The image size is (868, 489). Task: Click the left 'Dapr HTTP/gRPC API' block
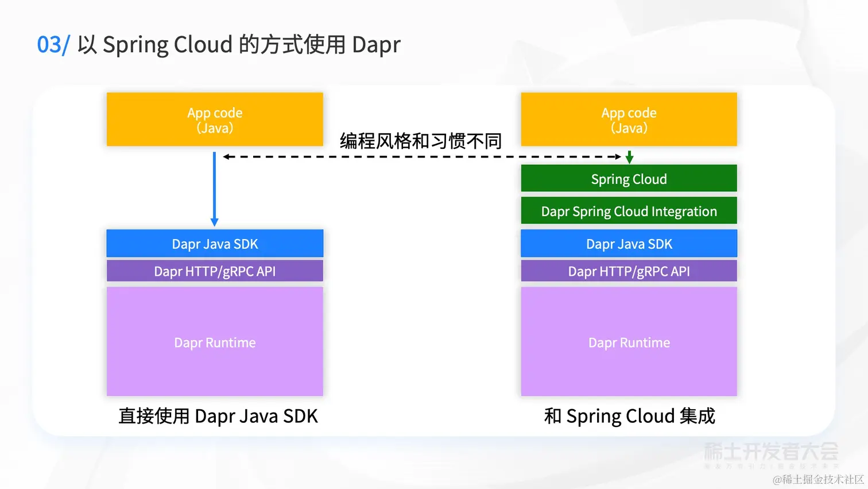click(215, 271)
